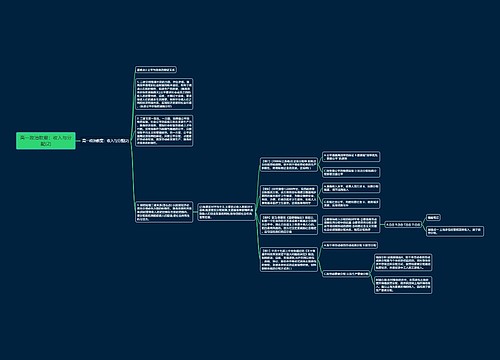Select option C node beside 例1
This screenshot has width=500, height=360.
[x=351, y=172]
